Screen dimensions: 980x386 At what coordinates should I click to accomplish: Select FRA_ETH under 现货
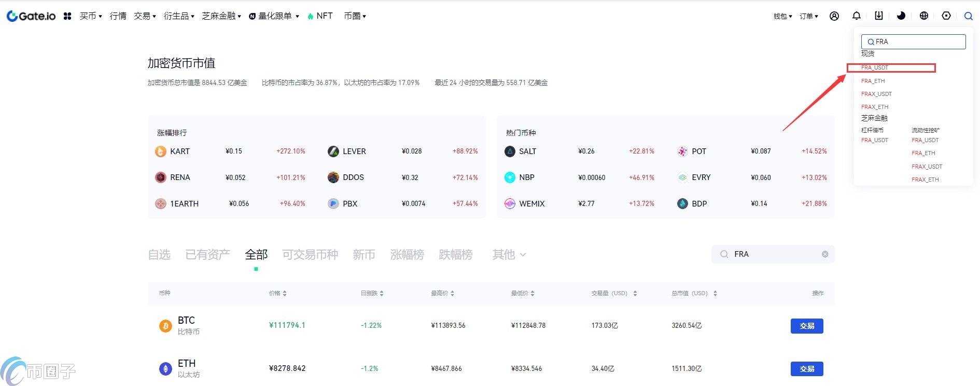tap(873, 81)
